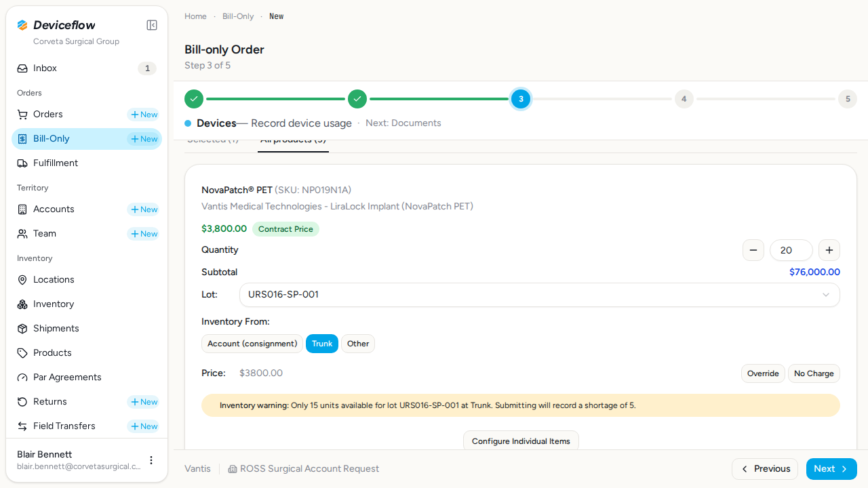The height and width of the screenshot is (488, 868).
Task: Decrease quantity with minus button
Action: (753, 250)
